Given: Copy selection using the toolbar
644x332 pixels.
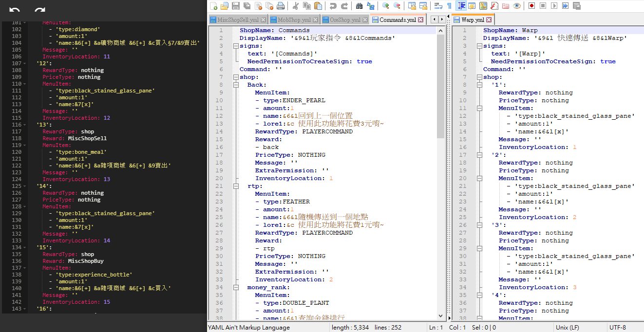Looking at the screenshot, I should [306, 6].
